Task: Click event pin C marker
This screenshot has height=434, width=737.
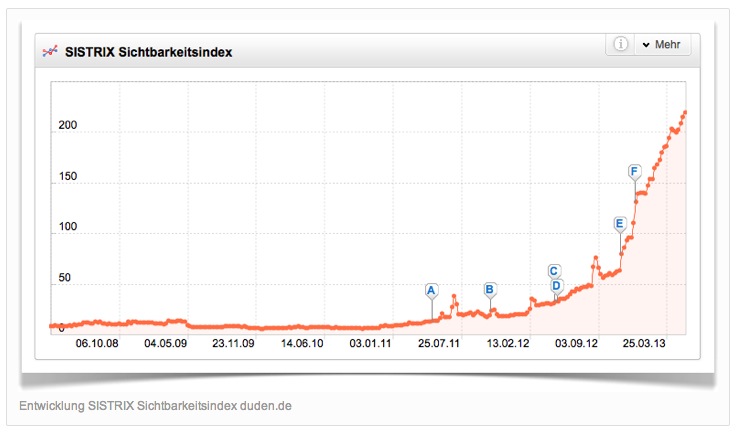Action: pyautogui.click(x=554, y=270)
